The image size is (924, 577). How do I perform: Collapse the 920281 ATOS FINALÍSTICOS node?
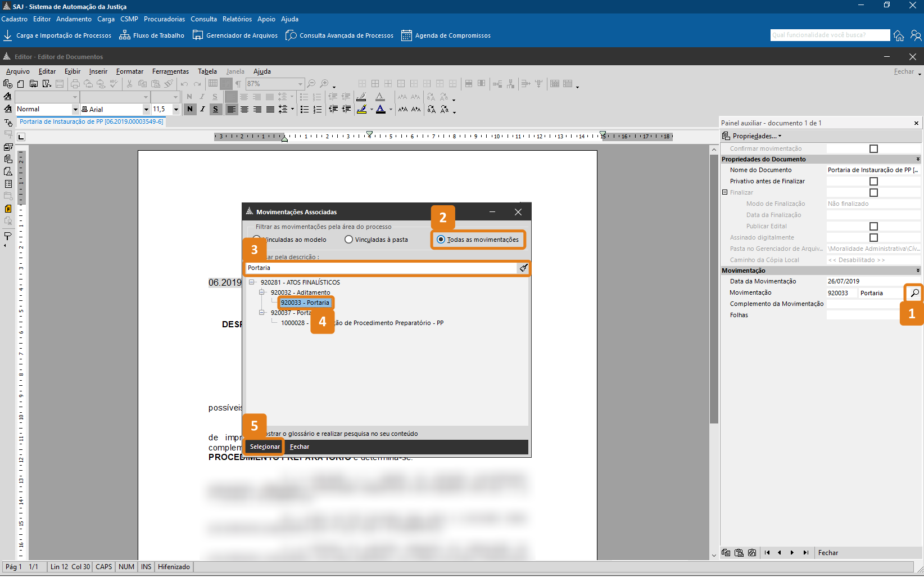click(252, 282)
